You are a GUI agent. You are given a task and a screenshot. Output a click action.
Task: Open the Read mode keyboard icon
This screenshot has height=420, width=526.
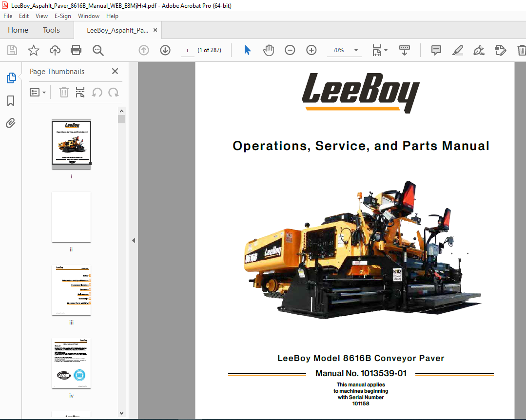pyautogui.click(x=405, y=50)
